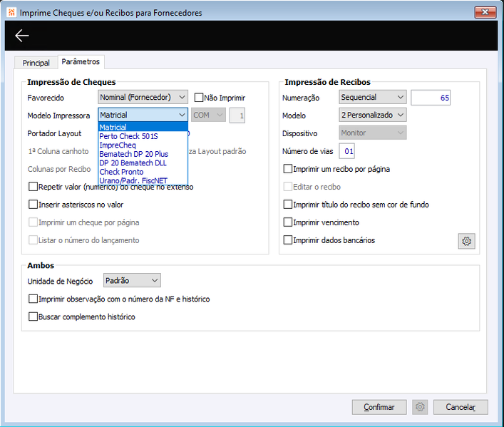Select DP 20 Bematech DLL option
The height and width of the screenshot is (427, 504).
(143, 163)
